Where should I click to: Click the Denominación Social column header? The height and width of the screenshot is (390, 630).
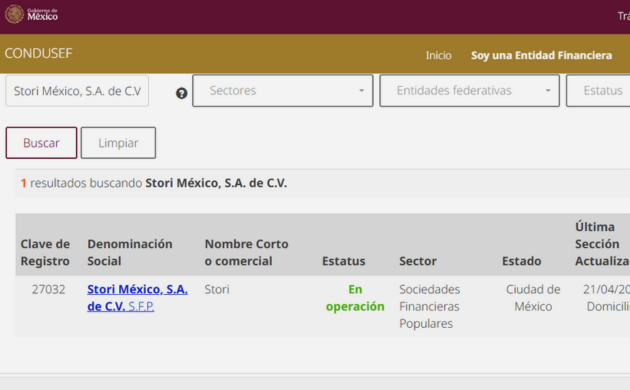(130, 252)
